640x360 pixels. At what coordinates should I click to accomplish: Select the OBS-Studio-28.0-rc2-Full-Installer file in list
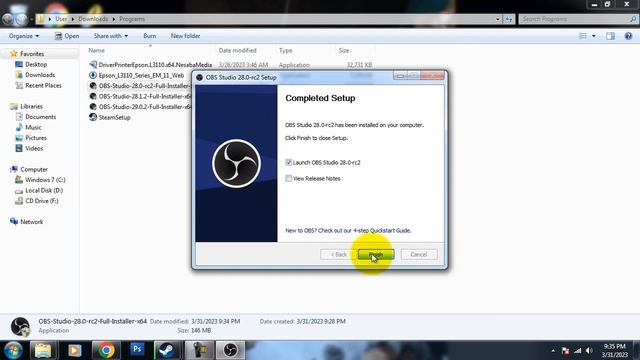click(x=144, y=86)
